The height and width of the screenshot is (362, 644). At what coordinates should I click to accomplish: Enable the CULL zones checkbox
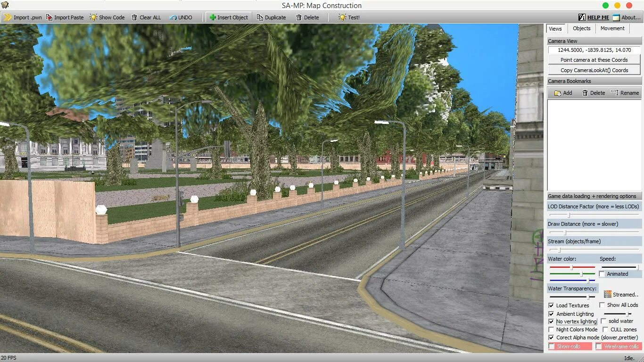coord(605,329)
